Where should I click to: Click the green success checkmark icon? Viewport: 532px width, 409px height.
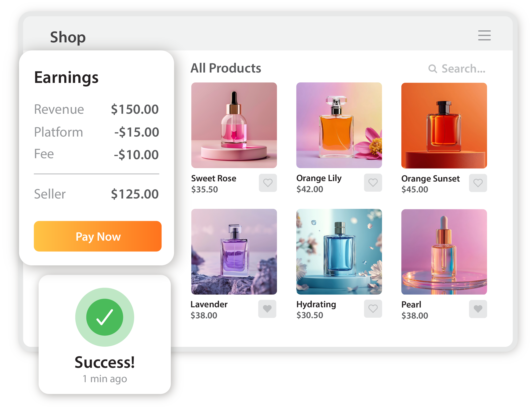pyautogui.click(x=105, y=317)
